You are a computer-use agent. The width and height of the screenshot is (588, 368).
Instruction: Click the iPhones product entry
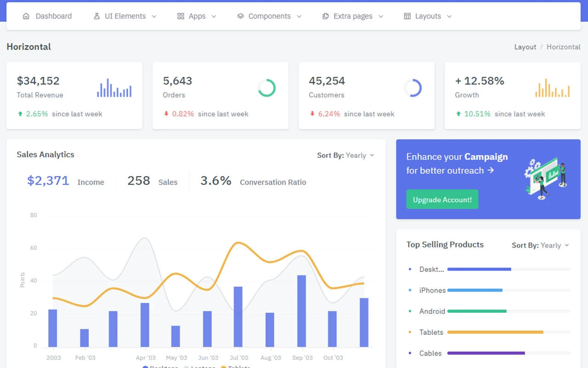432,290
